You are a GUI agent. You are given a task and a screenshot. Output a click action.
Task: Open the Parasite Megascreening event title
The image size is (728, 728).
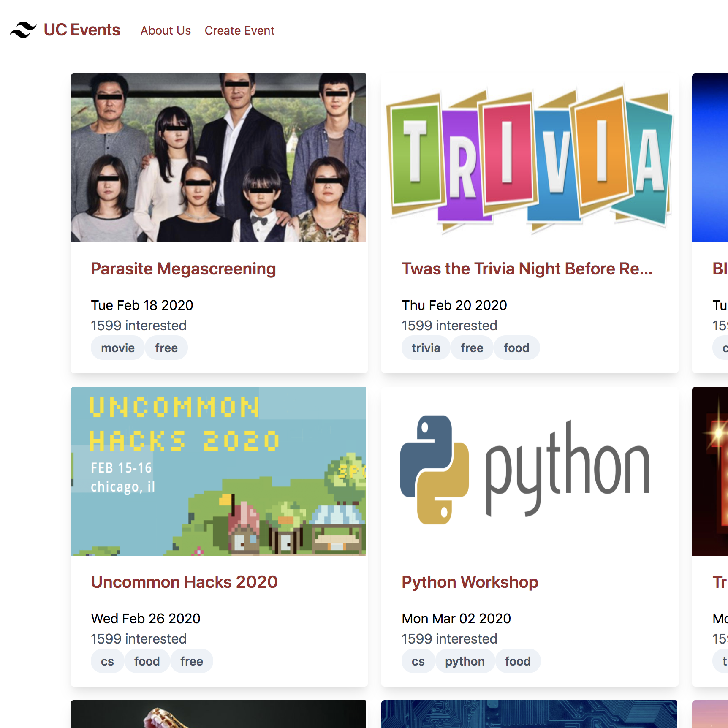[x=183, y=269]
